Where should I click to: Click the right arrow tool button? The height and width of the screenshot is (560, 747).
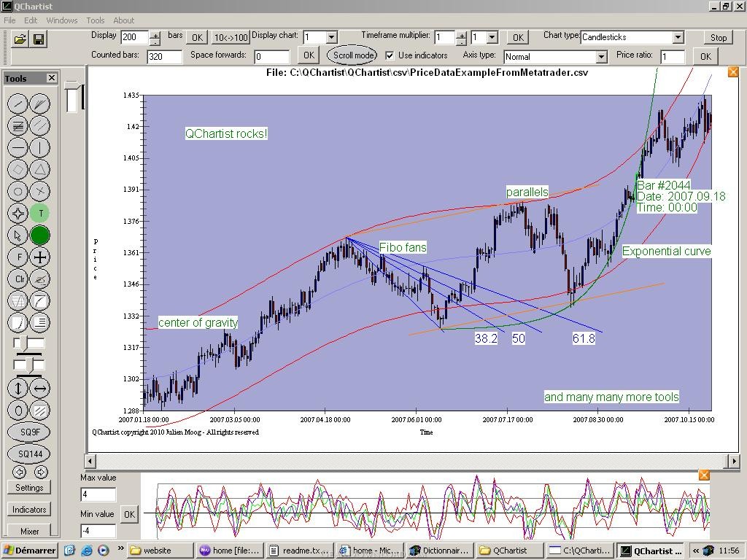point(41,472)
